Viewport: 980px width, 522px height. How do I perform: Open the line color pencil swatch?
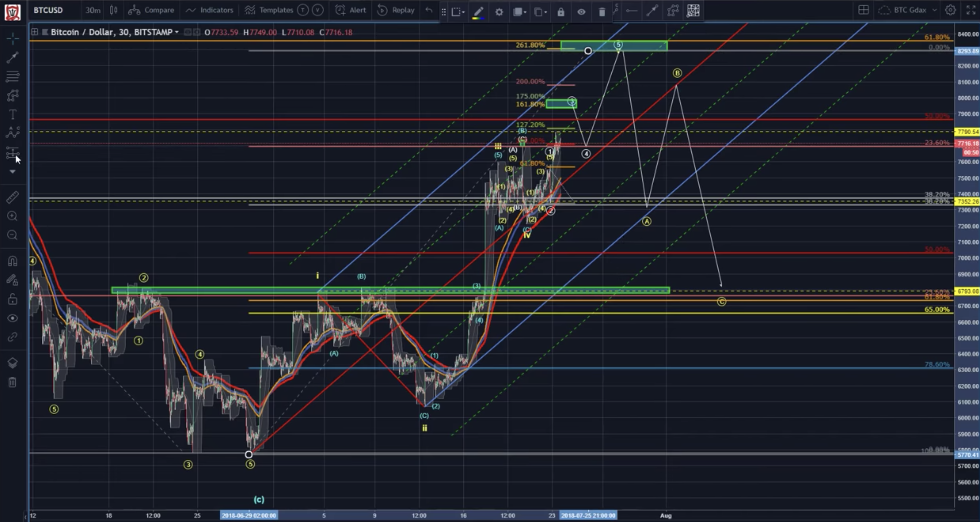478,12
